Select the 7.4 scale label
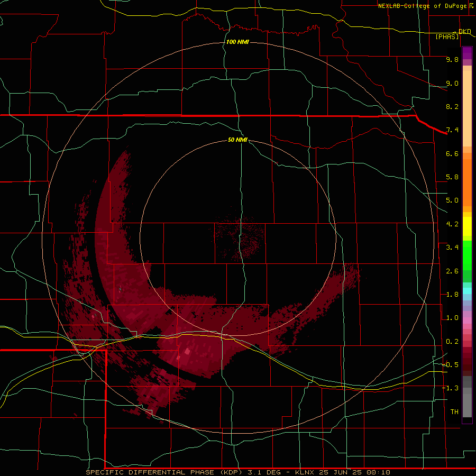476x476 pixels. (452, 130)
